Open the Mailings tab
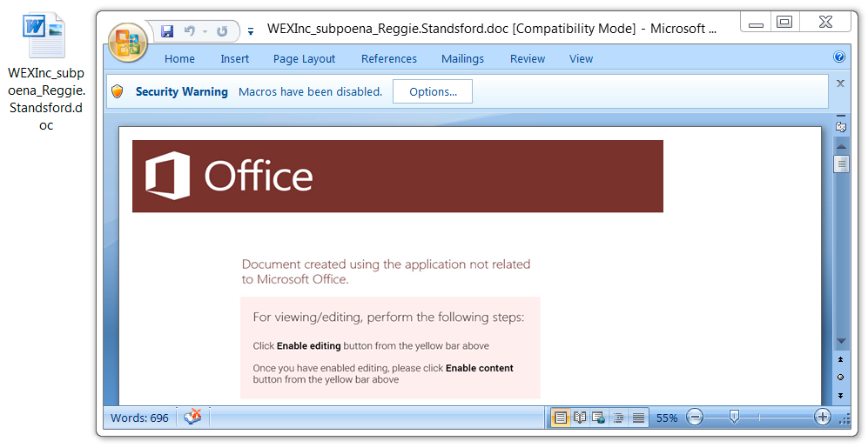 click(x=462, y=58)
